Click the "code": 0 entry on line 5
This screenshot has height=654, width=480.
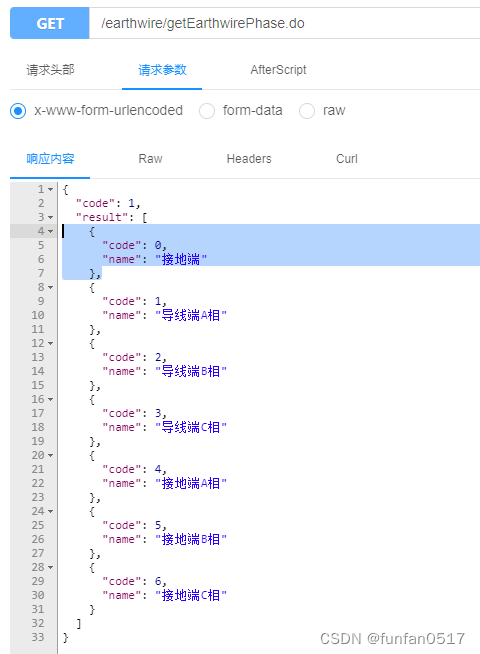pyautogui.click(x=134, y=245)
